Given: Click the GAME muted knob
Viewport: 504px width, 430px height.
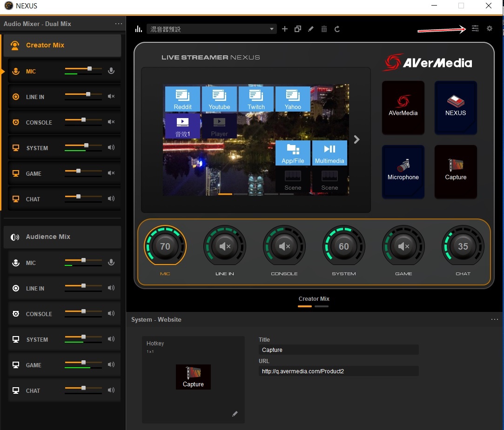Looking at the screenshot, I should (x=403, y=246).
